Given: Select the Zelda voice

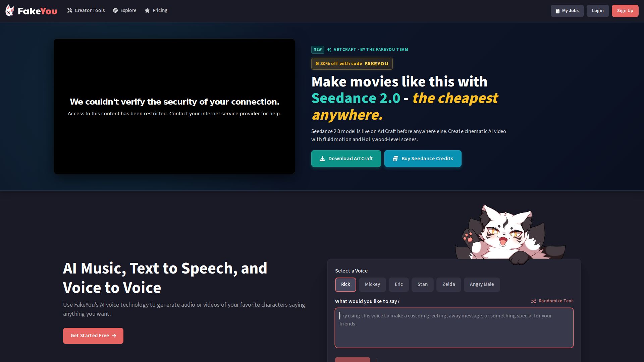Looking at the screenshot, I should pos(449,285).
